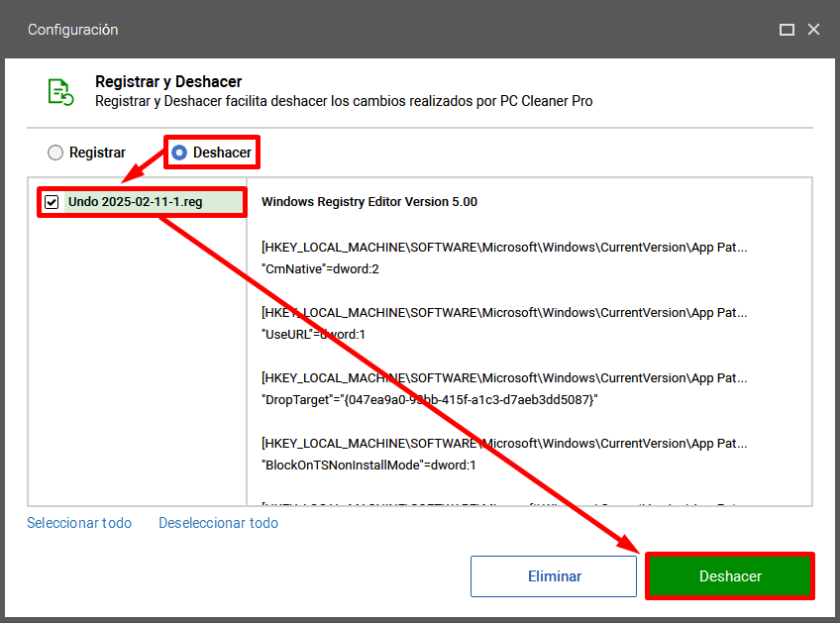This screenshot has height=623, width=840.
Task: Click the Seleccionar todo link
Action: click(x=79, y=523)
